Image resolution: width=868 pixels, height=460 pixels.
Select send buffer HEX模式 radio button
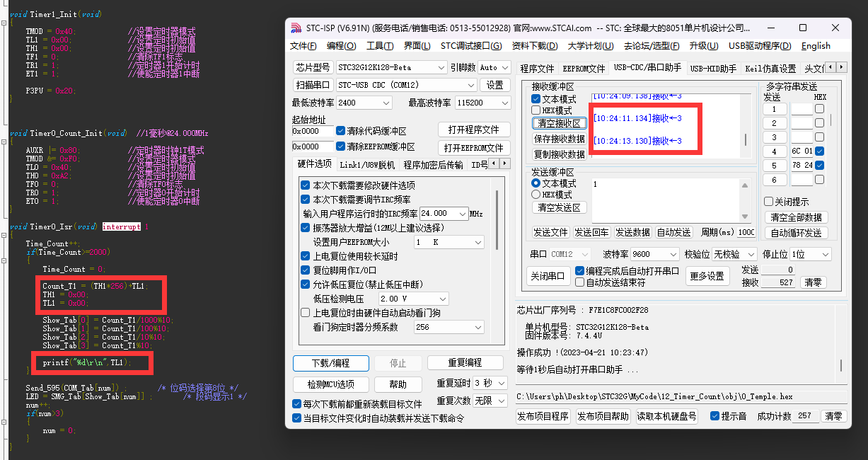[x=536, y=195]
